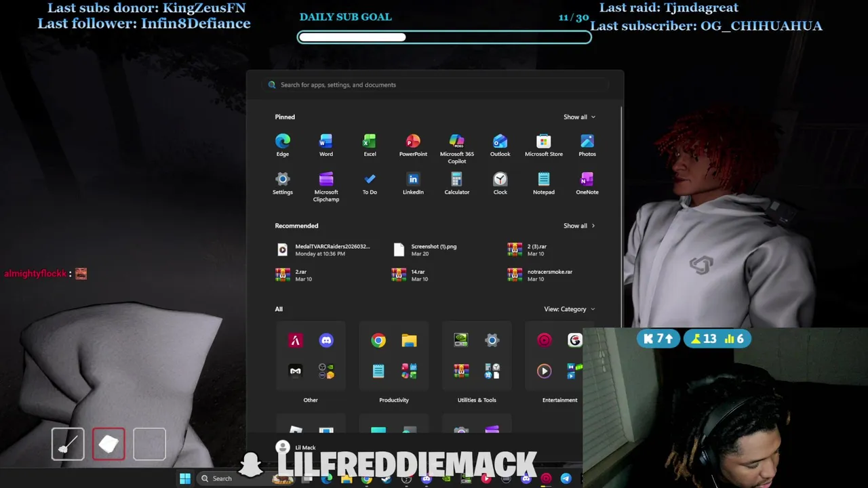Open Excel in the pinned section

coord(370,145)
